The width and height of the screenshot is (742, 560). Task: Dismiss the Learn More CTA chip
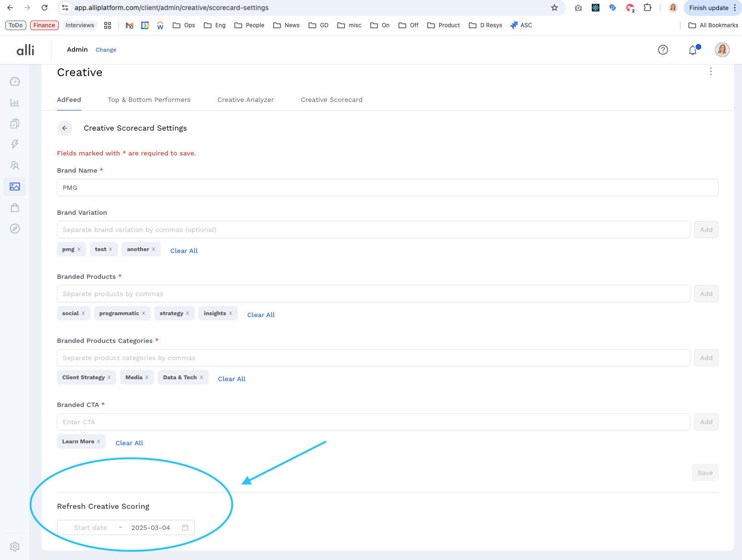[100, 441]
